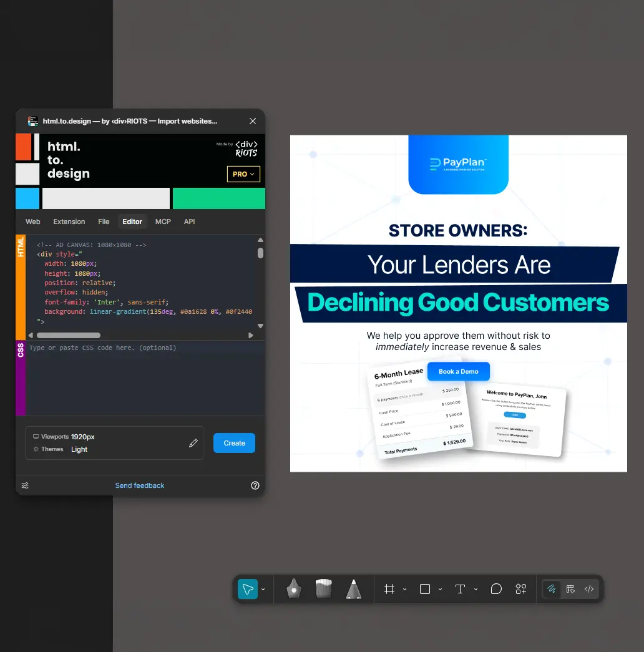Click the blue color block in header

click(27, 198)
